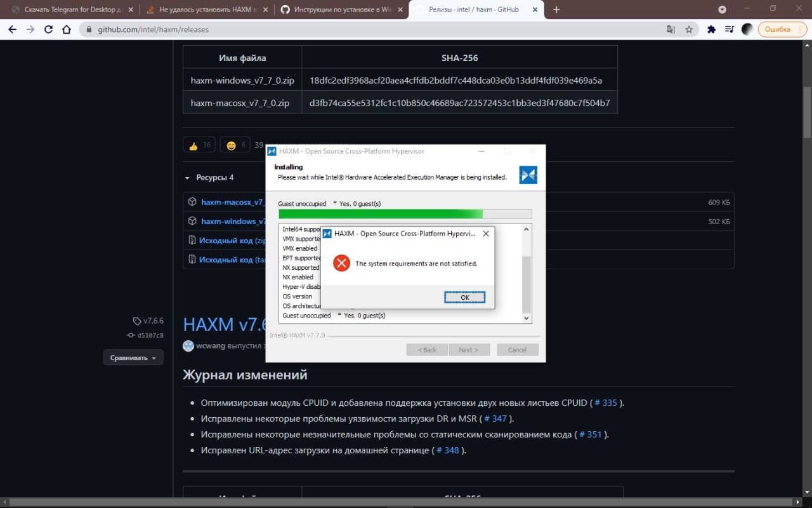The width and height of the screenshot is (812, 508).
Task: Open pull request #335 link
Action: pos(606,403)
